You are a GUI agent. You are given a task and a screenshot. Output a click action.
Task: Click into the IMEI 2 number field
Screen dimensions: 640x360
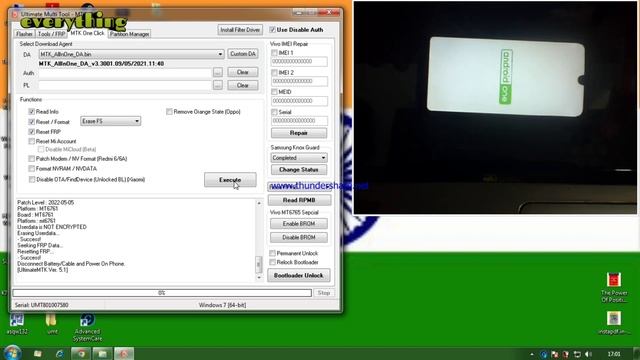(299, 81)
